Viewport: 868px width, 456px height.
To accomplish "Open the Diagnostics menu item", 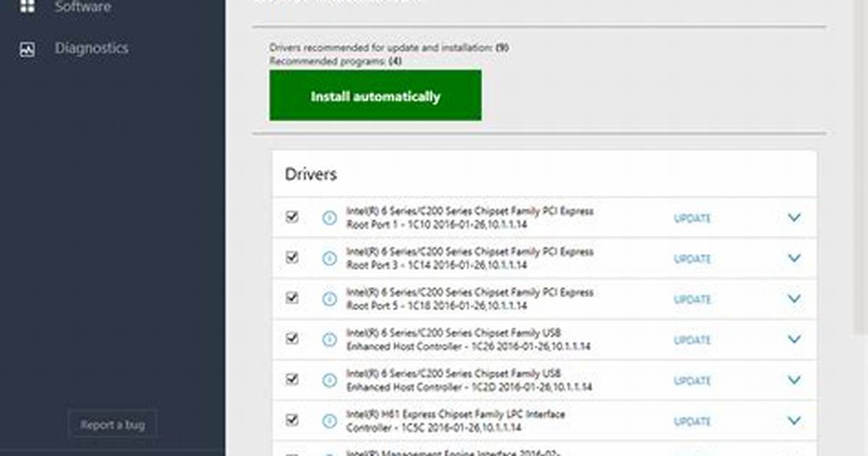I will 91,48.
